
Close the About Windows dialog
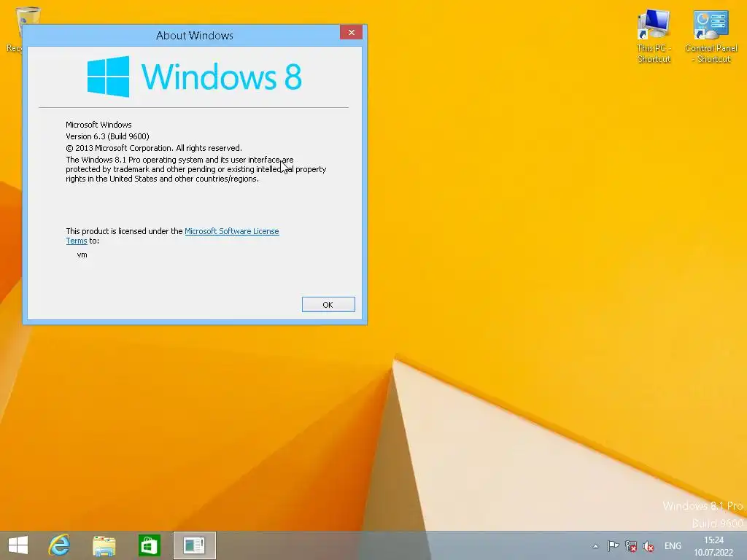pos(351,32)
